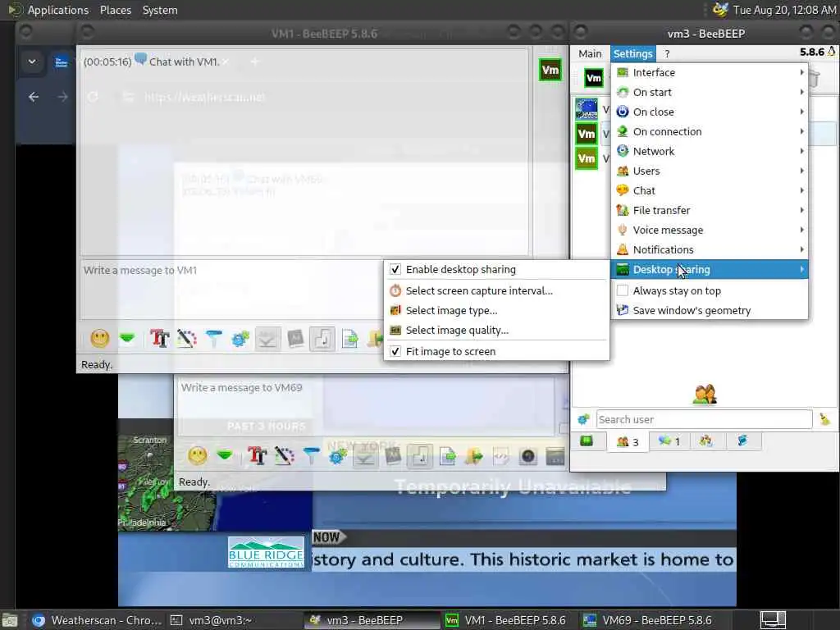Screen dimensions: 840x630
Task: Click send-folder icon in VM69 chat toolbar
Action: tap(474, 456)
